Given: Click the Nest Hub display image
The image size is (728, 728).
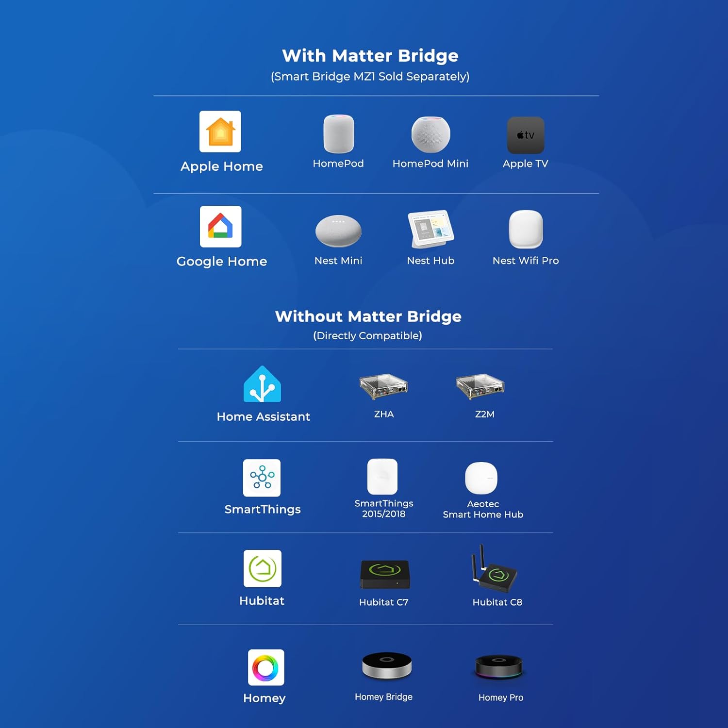Looking at the screenshot, I should coord(430,229).
